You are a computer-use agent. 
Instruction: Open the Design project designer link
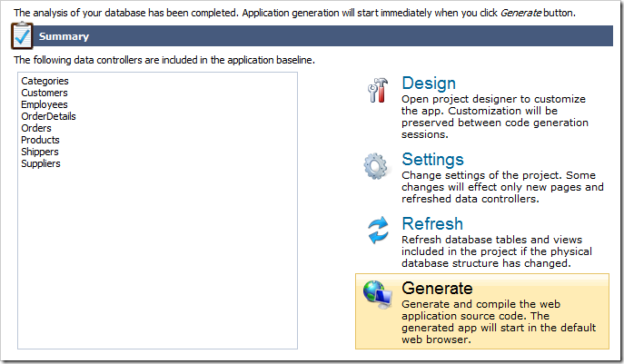coord(429,84)
